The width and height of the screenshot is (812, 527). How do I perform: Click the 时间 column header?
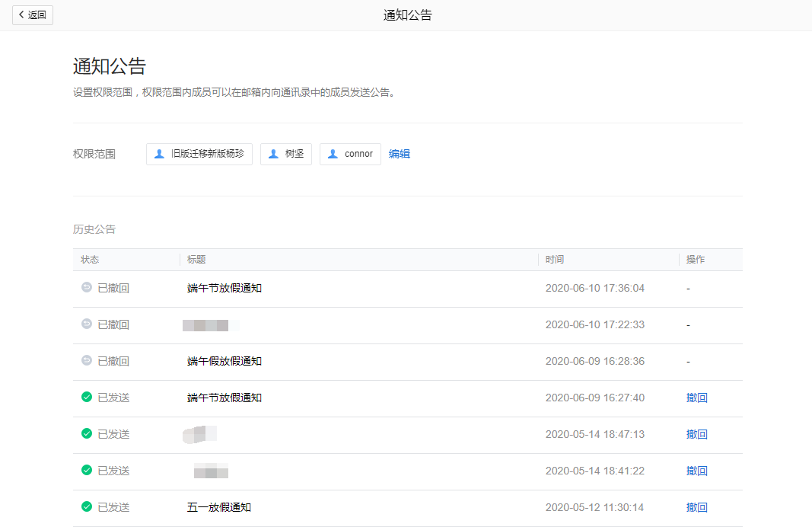click(555, 260)
